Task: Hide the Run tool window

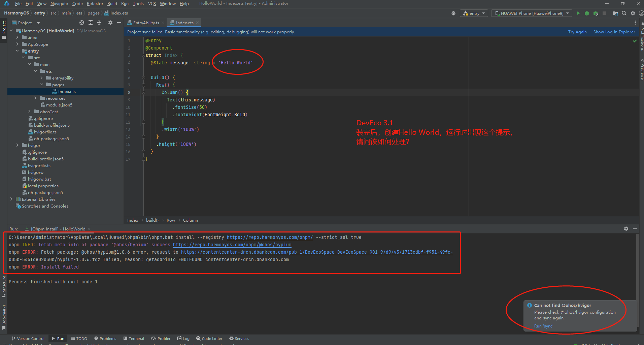Action: tap(635, 229)
